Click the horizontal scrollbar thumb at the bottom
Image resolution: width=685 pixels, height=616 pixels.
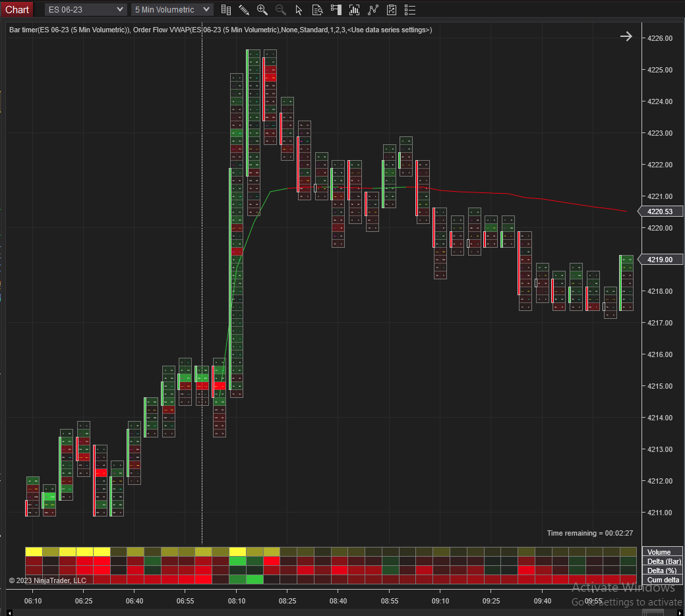coord(653,613)
